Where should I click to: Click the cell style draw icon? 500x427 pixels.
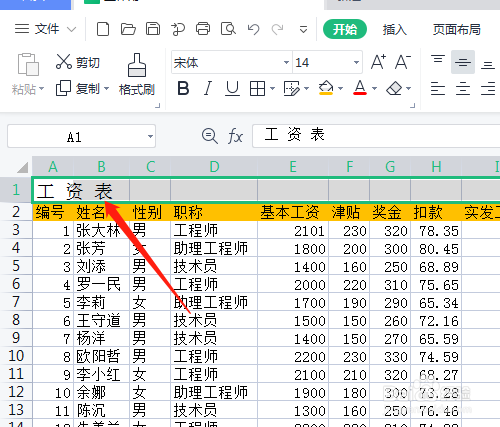[291, 89]
